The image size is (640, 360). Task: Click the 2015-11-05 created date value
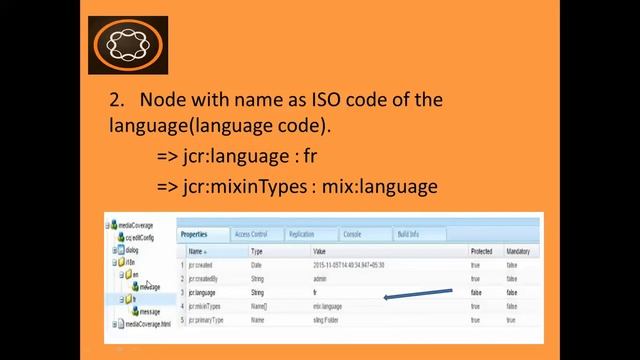tap(349, 265)
